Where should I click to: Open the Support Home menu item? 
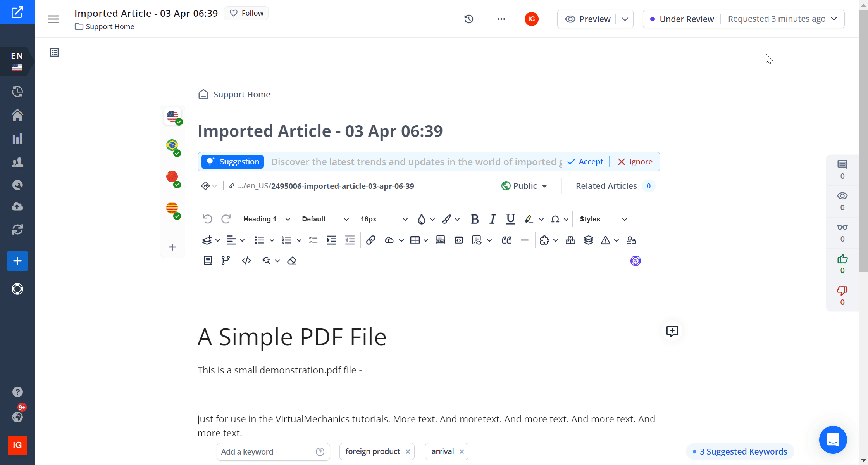[105, 26]
